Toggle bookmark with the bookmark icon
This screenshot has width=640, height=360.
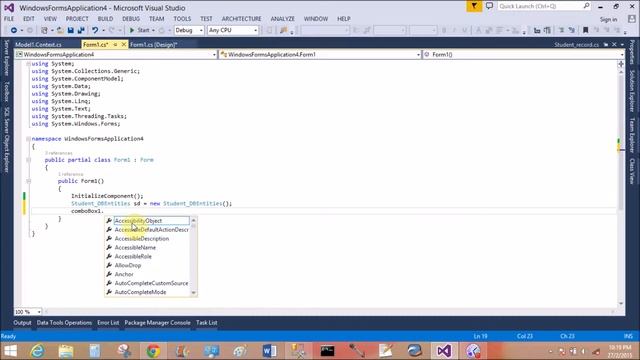(x=586, y=30)
